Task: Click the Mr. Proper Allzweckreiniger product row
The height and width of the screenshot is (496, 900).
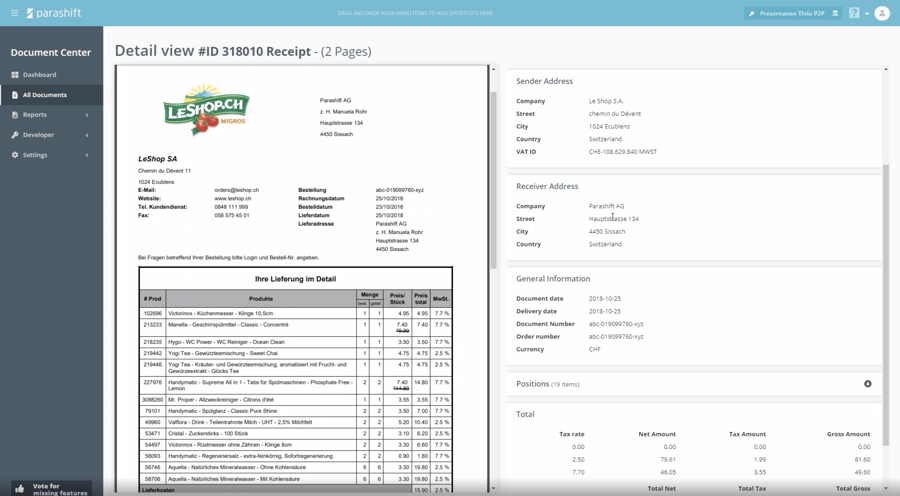Action: click(296, 400)
